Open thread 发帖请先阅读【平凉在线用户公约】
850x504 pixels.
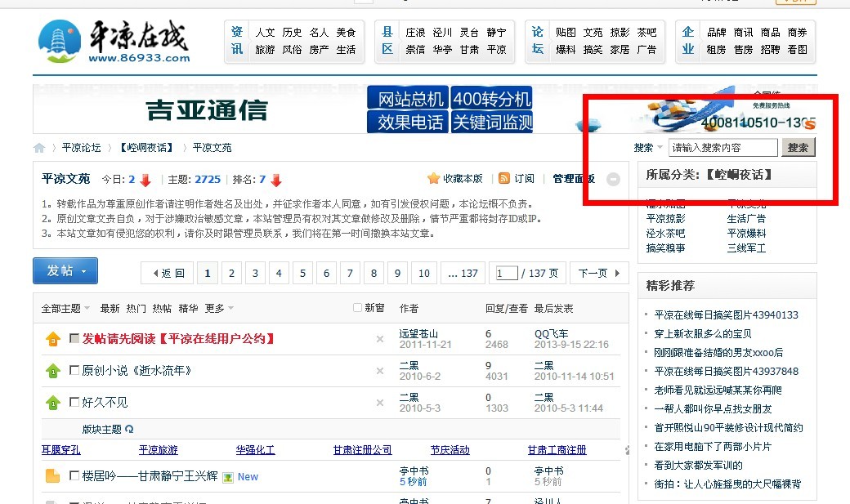(x=179, y=339)
